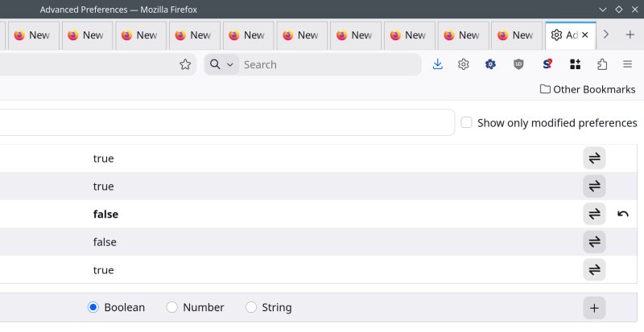Select the String type radio button
This screenshot has height=332, width=644.
click(251, 307)
